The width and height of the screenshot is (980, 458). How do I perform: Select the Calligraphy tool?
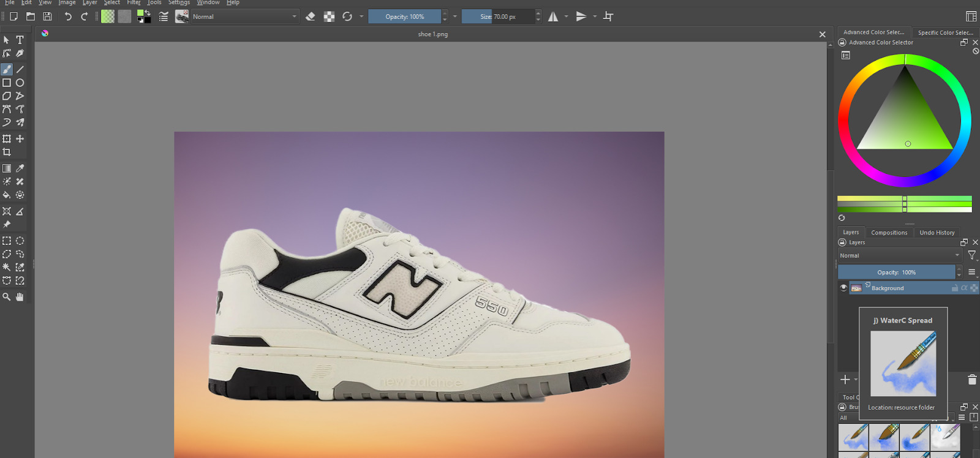tap(20, 53)
